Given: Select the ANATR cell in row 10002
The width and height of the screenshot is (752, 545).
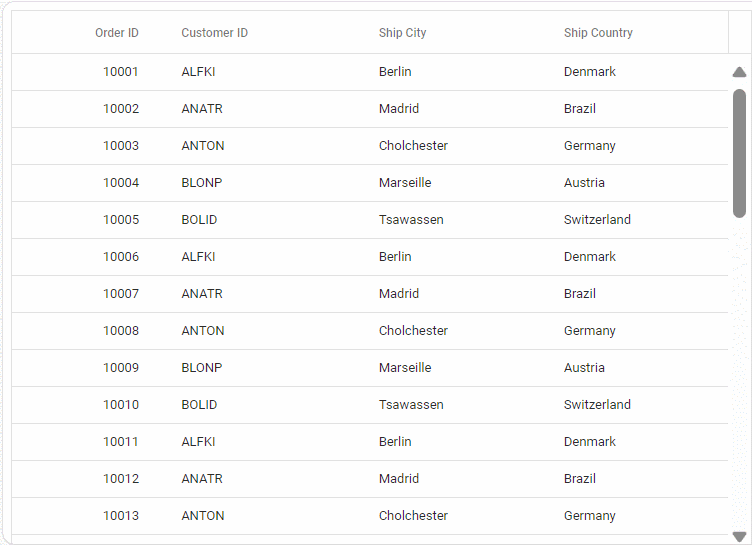Looking at the screenshot, I should [202, 109].
